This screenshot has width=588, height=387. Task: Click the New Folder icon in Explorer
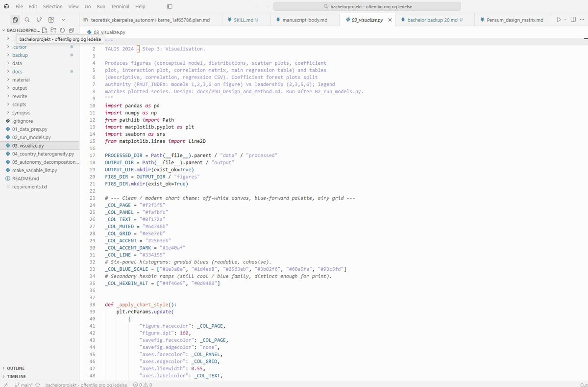(53, 30)
